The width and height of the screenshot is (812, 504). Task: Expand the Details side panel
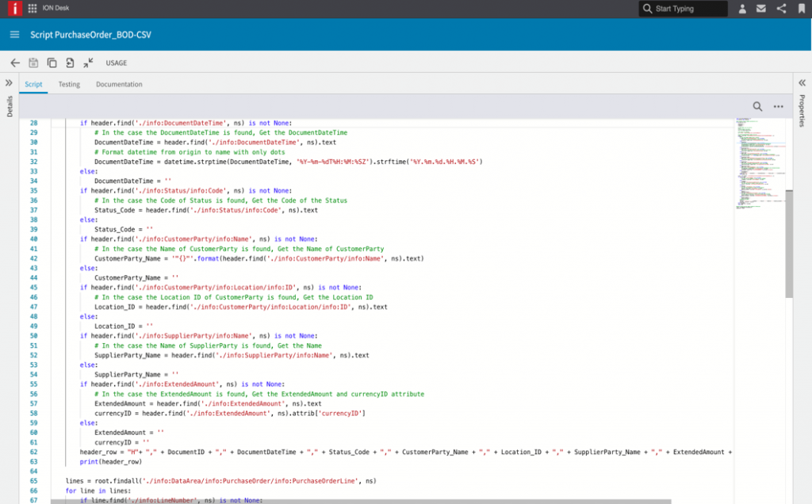click(10, 82)
